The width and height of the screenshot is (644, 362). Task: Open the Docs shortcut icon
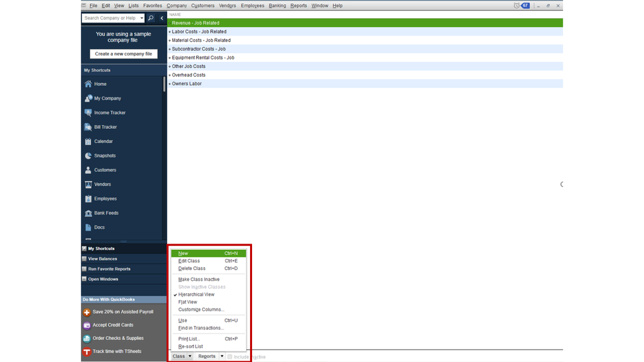(88, 227)
